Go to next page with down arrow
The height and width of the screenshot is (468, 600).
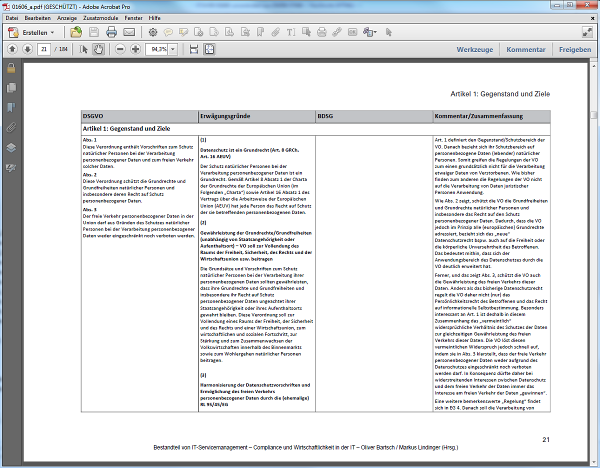click(27, 49)
